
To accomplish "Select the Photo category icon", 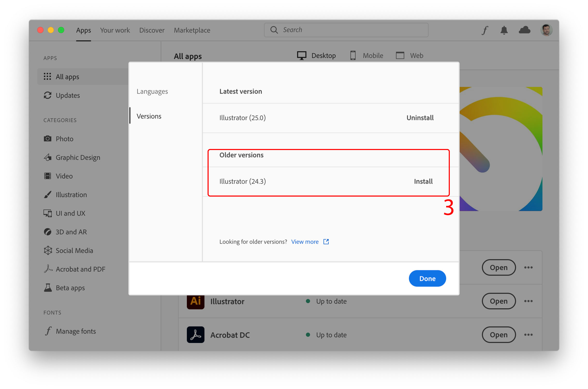I will 48,138.
